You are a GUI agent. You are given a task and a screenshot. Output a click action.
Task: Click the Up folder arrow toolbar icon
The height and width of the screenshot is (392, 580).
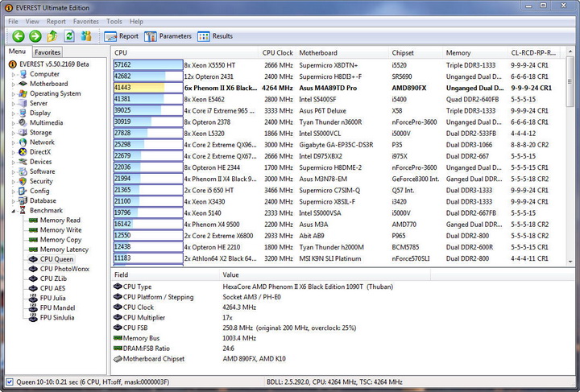[x=52, y=36]
